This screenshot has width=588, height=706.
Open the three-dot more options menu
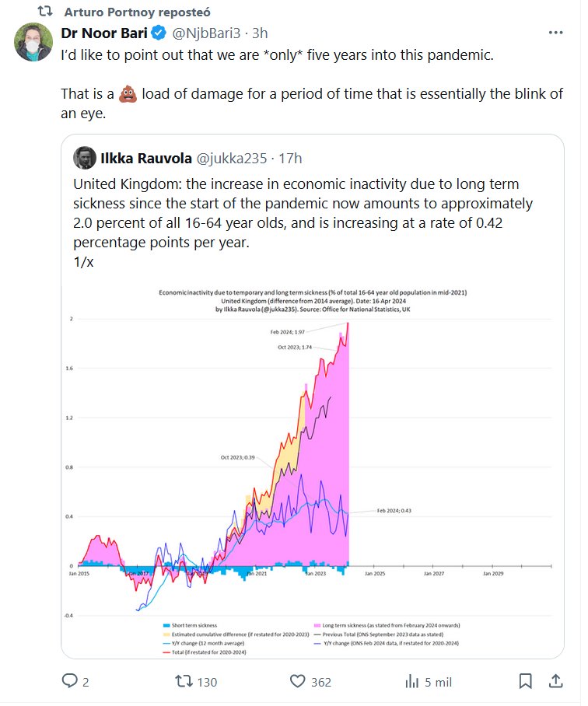[555, 33]
